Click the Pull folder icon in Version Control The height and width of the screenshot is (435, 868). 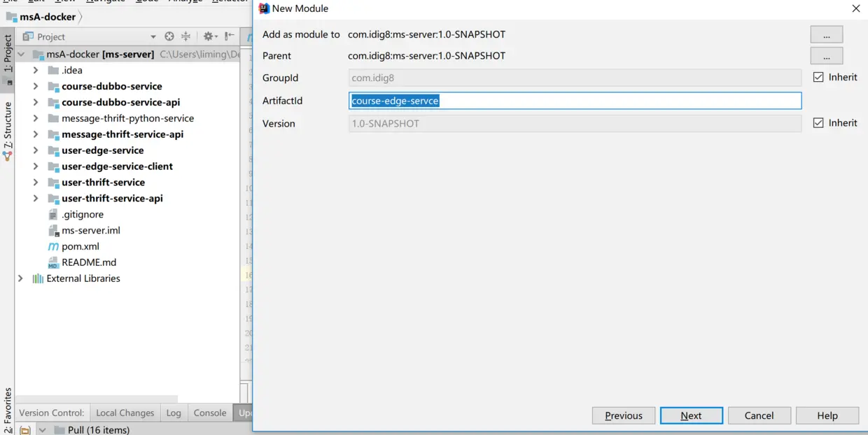(x=59, y=430)
